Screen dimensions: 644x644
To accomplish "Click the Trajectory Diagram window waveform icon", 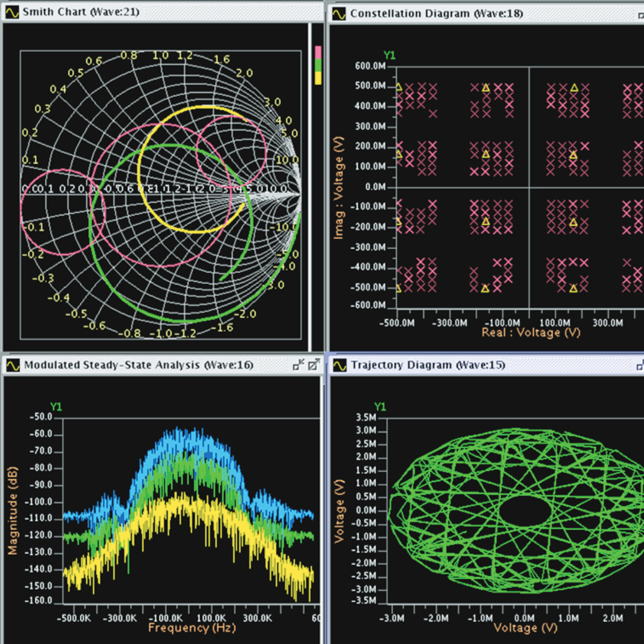I will click(340, 365).
